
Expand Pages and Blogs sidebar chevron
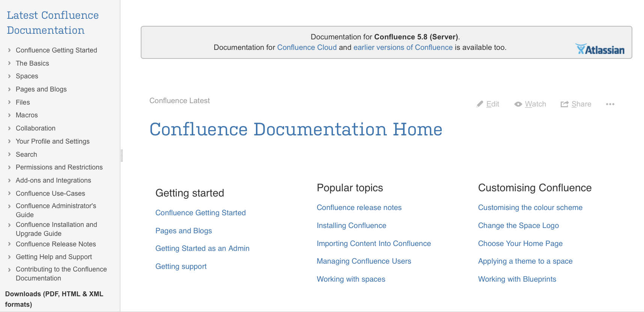(9, 89)
